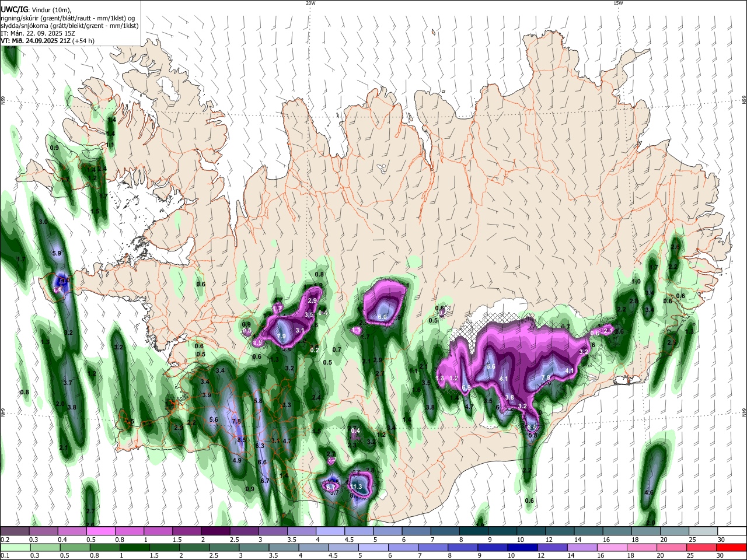Click the 'VT: Mið. 24.09.2025 21Z' valid time
747x560 pixels.
[36, 41]
